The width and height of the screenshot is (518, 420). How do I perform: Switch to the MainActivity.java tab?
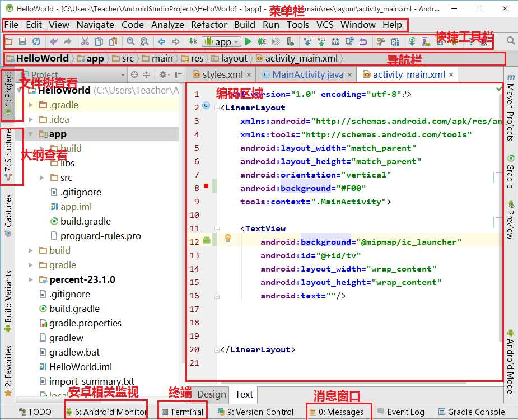(x=307, y=74)
